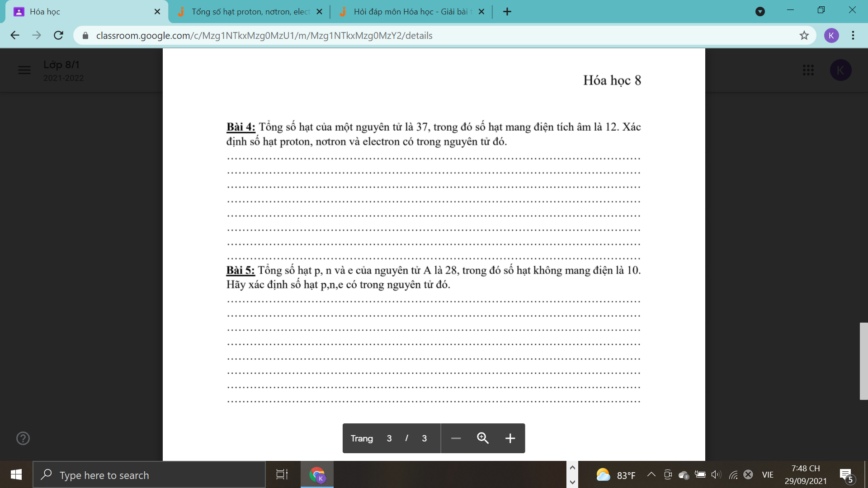
Task: Switch to the Tổng số hạt proton tab
Action: (x=250, y=12)
